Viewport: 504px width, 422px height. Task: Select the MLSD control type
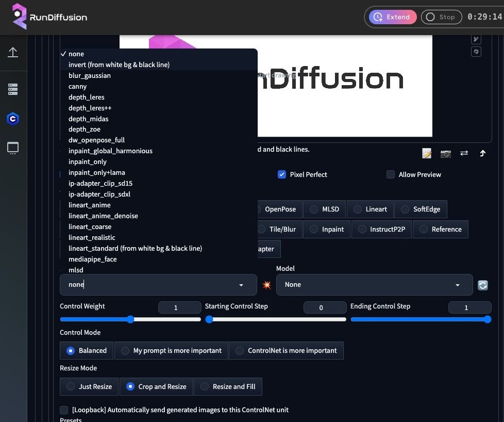(324, 209)
